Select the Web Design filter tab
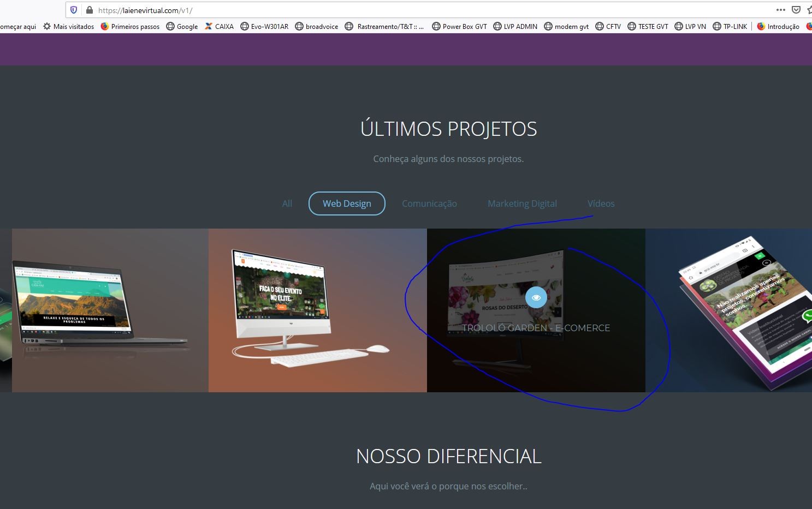812x509 pixels. [347, 203]
